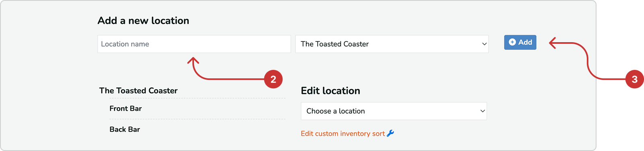Click the red circle marker numbered 2
644x151 pixels.
click(x=273, y=79)
